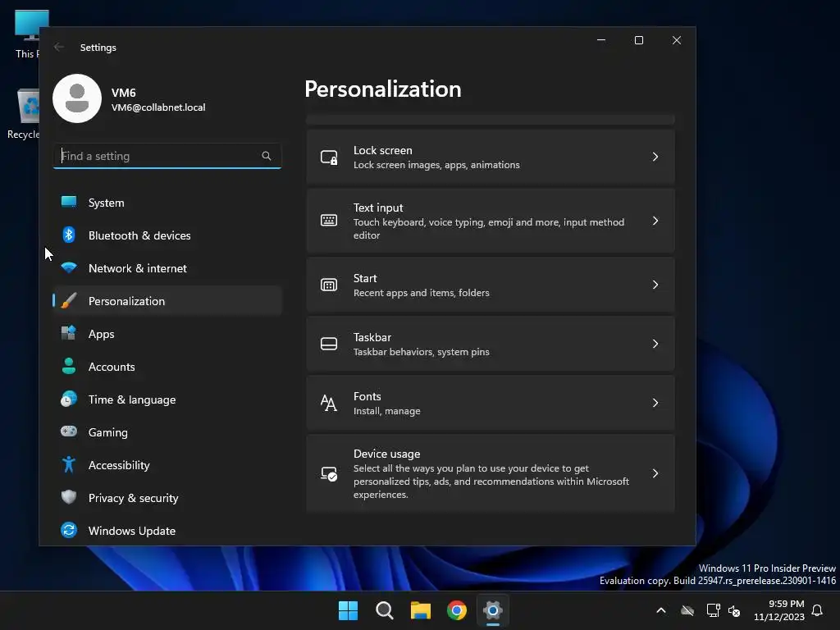This screenshot has width=840, height=630.
Task: Expand Device usage chevron
Action: (x=655, y=473)
